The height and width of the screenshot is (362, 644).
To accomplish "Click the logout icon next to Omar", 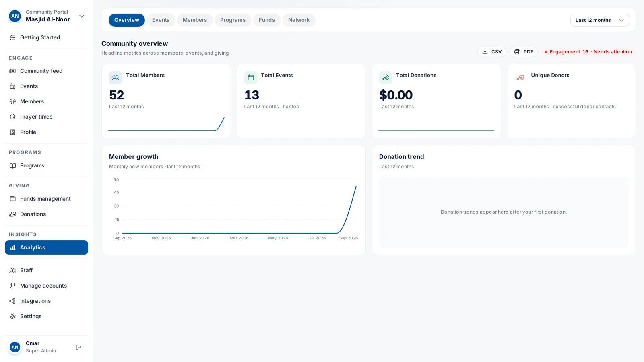I will (78, 347).
